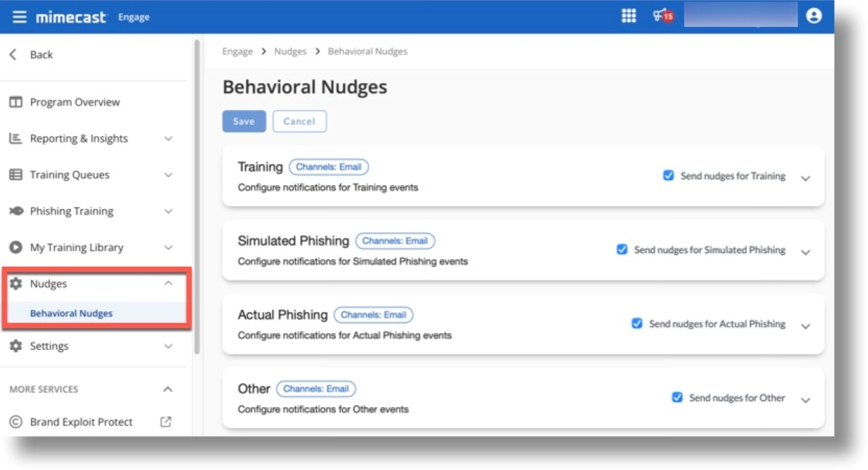The image size is (868, 470).
Task: Open Brand Exploit Protect external link icon
Action: (166, 422)
